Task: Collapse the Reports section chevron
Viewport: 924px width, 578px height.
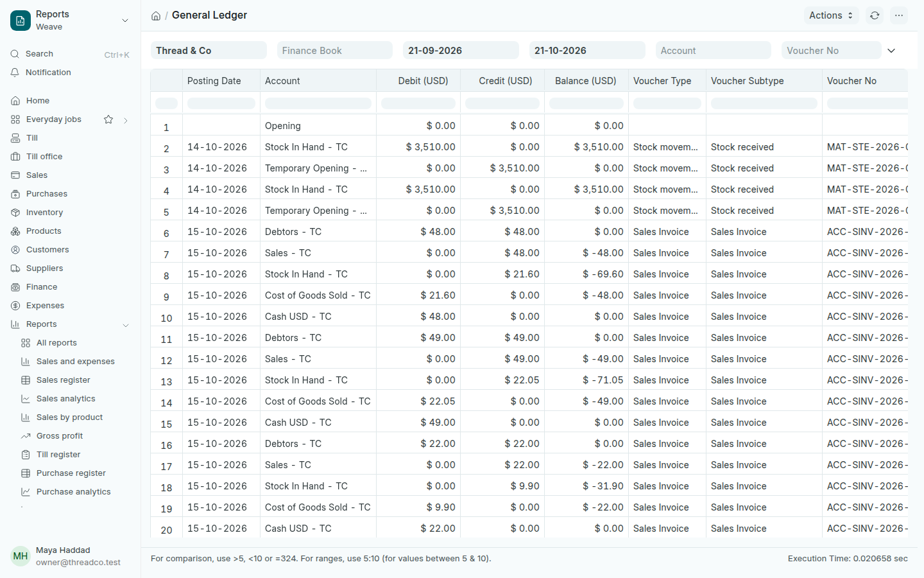Action: coord(126,325)
